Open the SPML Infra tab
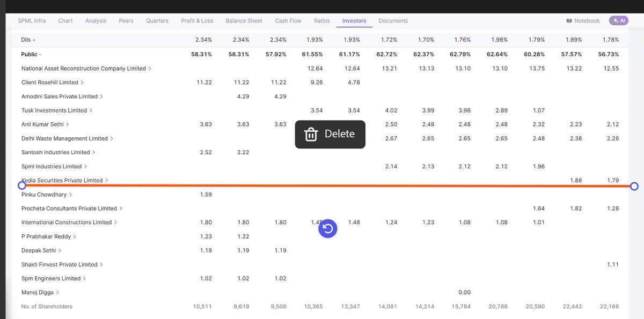 tap(32, 21)
